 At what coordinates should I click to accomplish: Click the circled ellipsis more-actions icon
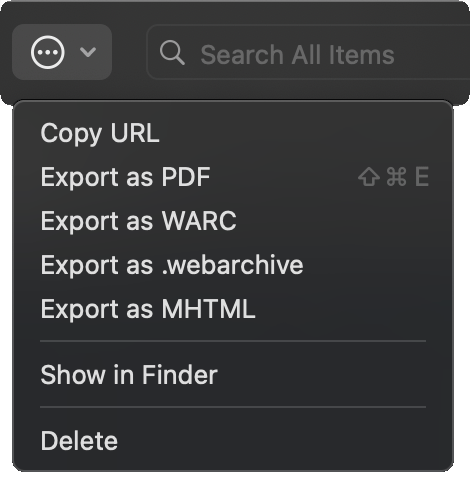pos(48,52)
